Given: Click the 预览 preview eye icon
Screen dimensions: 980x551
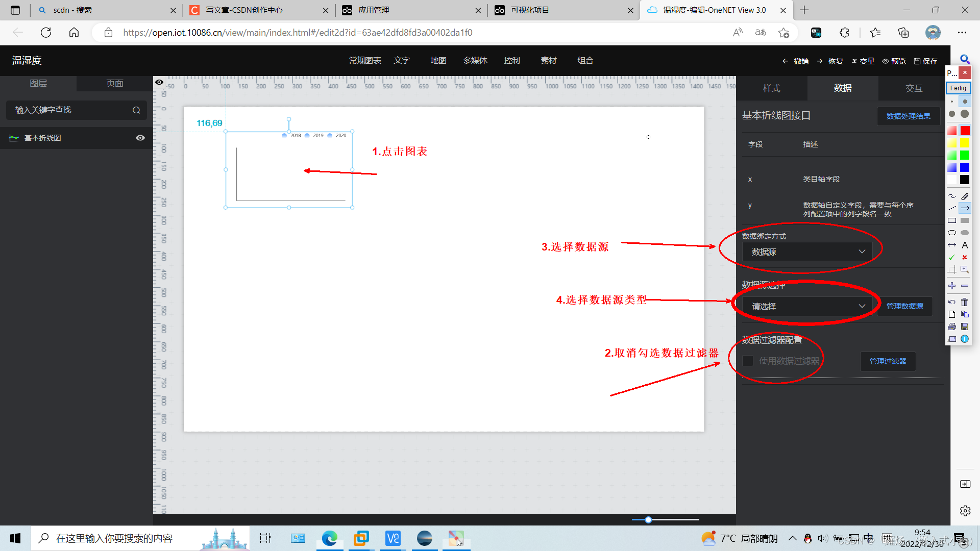Looking at the screenshot, I should pos(886,61).
